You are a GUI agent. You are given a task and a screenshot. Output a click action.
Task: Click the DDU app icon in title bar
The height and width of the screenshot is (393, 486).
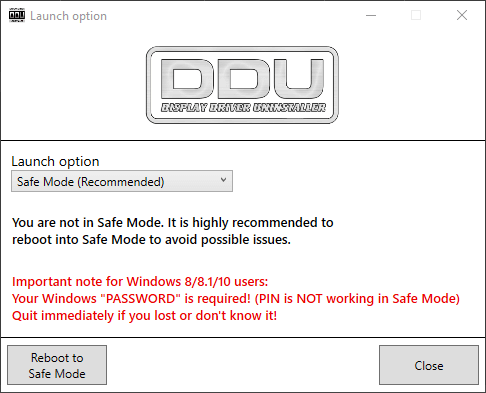[17, 16]
